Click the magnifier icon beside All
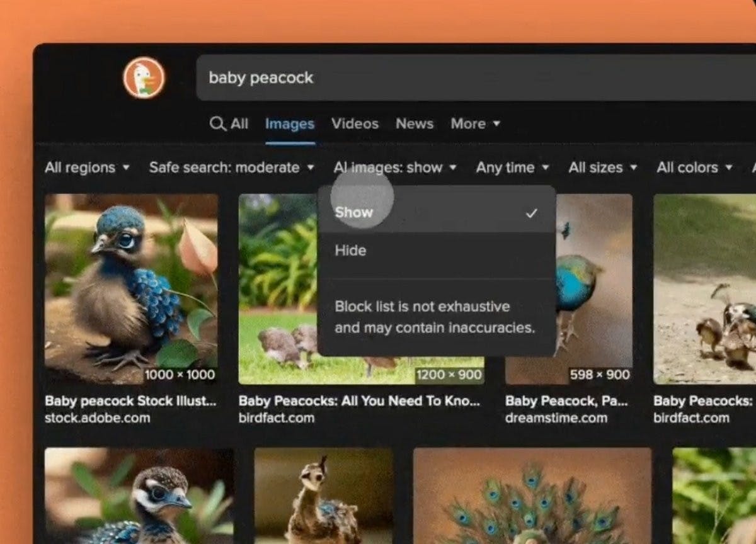Image resolution: width=756 pixels, height=544 pixels. 217,124
